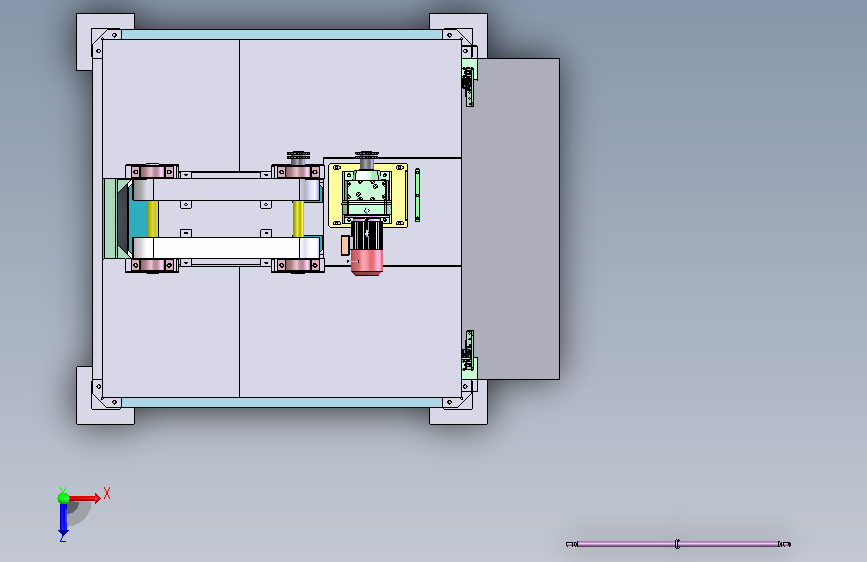The height and width of the screenshot is (562, 867).
Task: Select the left yellow roller shaft
Action: [x=153, y=218]
